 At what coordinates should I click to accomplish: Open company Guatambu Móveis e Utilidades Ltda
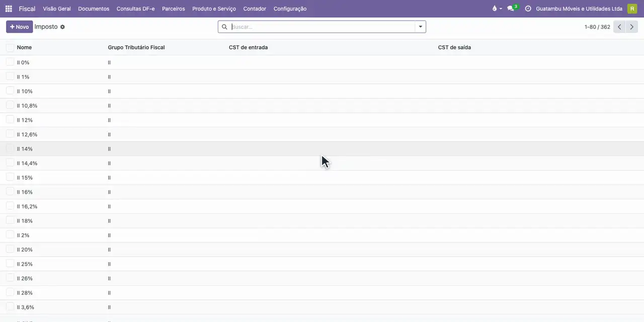(579, 9)
